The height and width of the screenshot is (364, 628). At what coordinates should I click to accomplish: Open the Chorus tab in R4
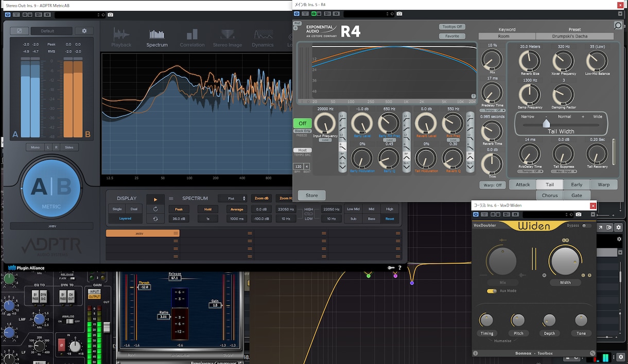pyautogui.click(x=550, y=196)
